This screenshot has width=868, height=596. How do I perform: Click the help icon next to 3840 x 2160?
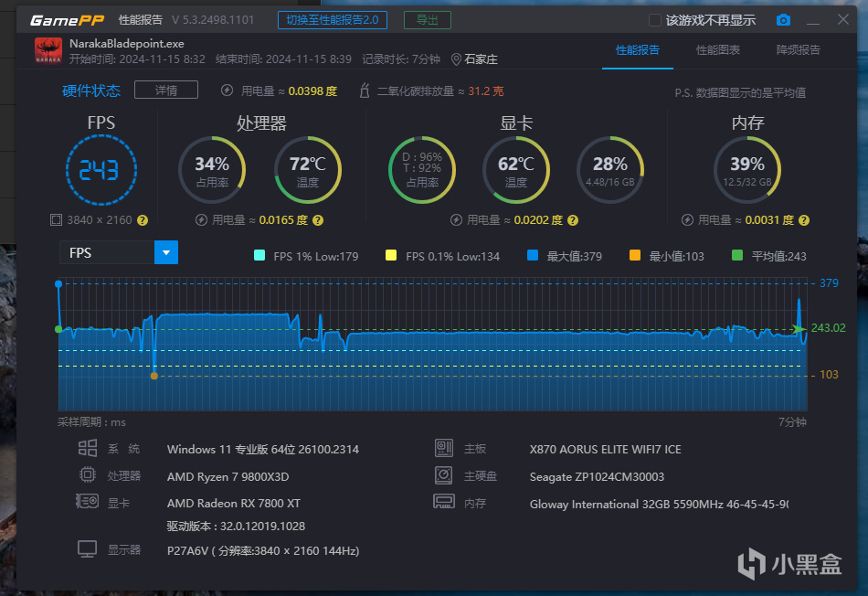pos(143,220)
